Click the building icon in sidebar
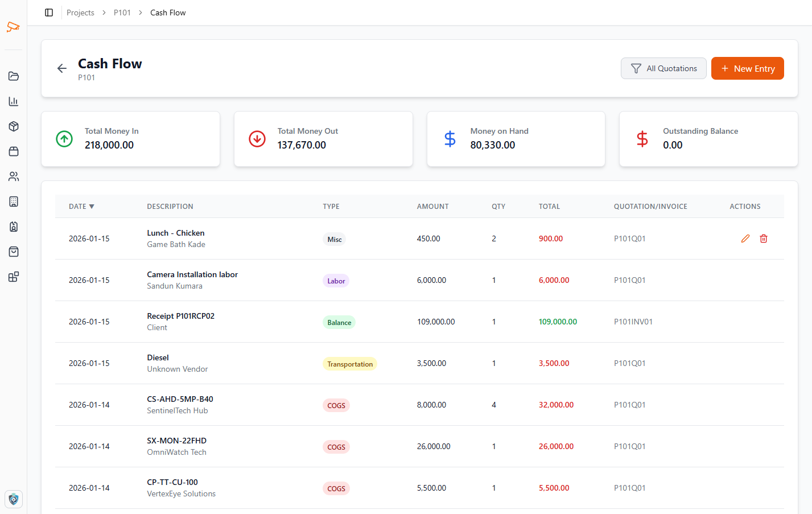 pyautogui.click(x=14, y=202)
